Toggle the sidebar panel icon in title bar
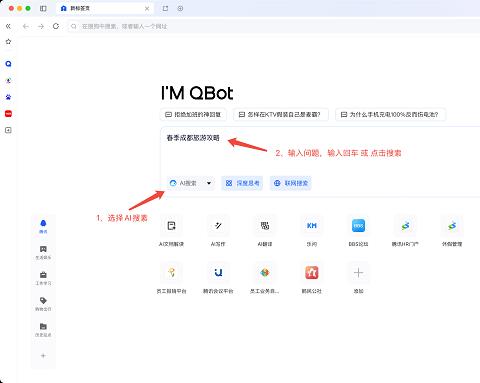This screenshot has height=383, width=480. coord(43,8)
